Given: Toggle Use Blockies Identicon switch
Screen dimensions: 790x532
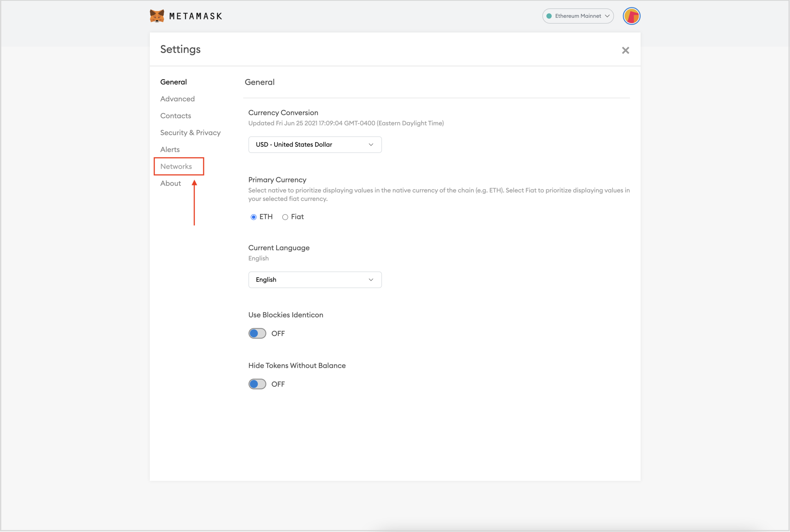Looking at the screenshot, I should coord(257,333).
